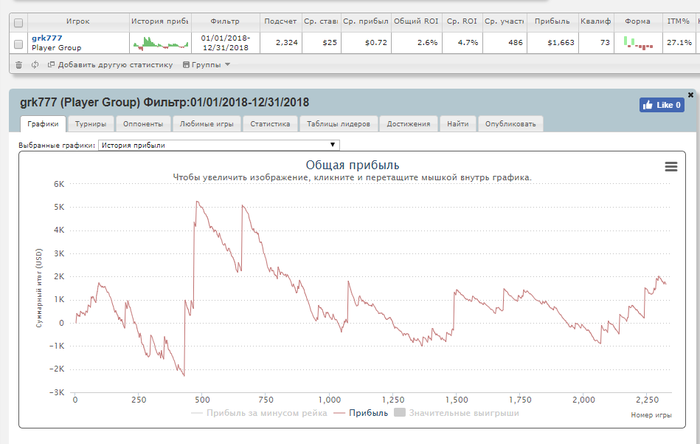
Task: Switch to the Таблицы лидеров tab
Action: click(x=338, y=124)
